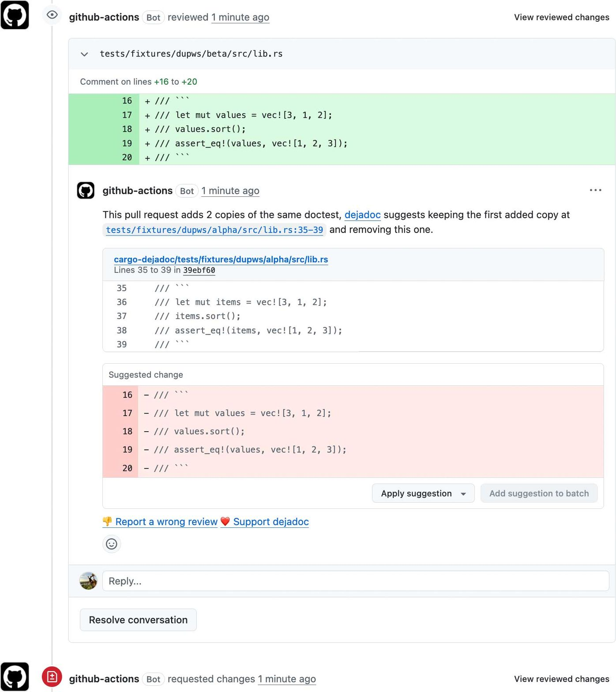The height and width of the screenshot is (692, 616).
Task: Select the 'Suggested change' header
Action: (146, 375)
